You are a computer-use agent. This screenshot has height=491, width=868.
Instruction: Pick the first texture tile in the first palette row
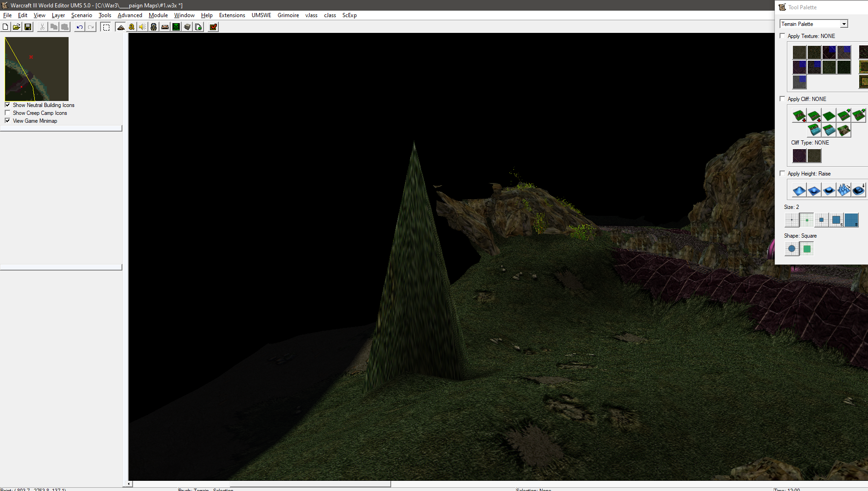point(799,52)
